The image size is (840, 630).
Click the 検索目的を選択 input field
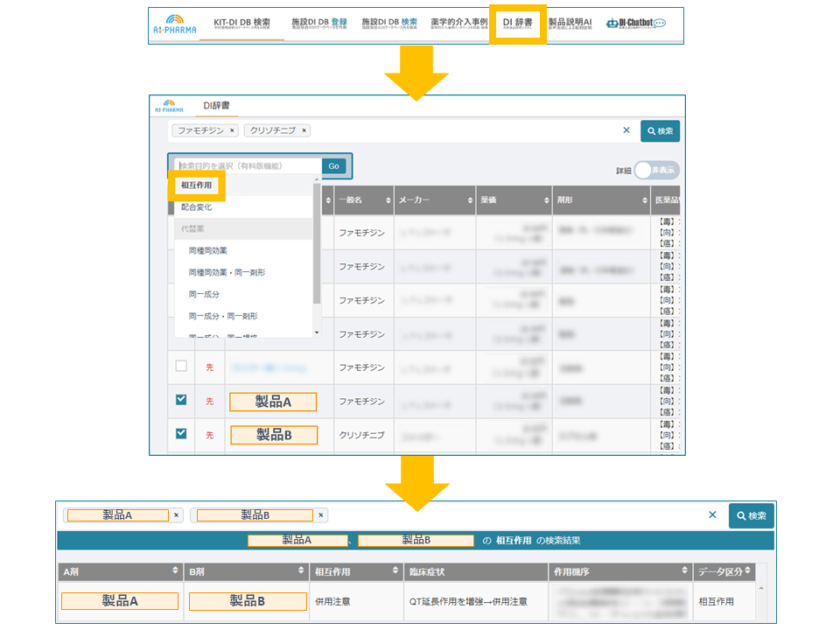coord(248,165)
